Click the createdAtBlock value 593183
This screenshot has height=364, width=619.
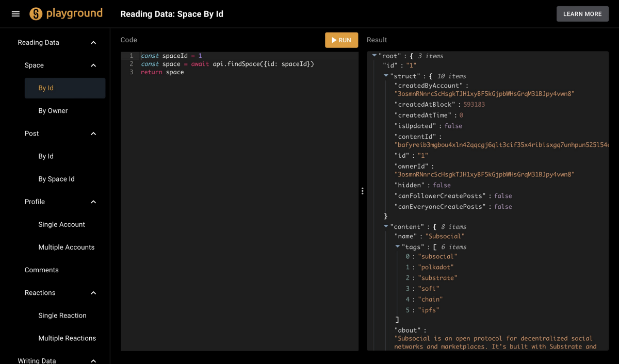474,104
